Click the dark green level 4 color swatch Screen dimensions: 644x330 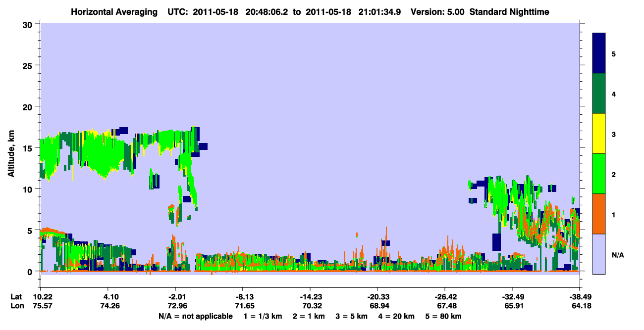(x=599, y=94)
